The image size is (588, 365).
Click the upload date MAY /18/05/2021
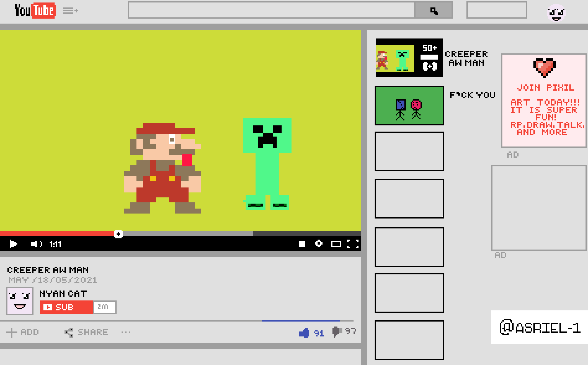[x=53, y=280]
